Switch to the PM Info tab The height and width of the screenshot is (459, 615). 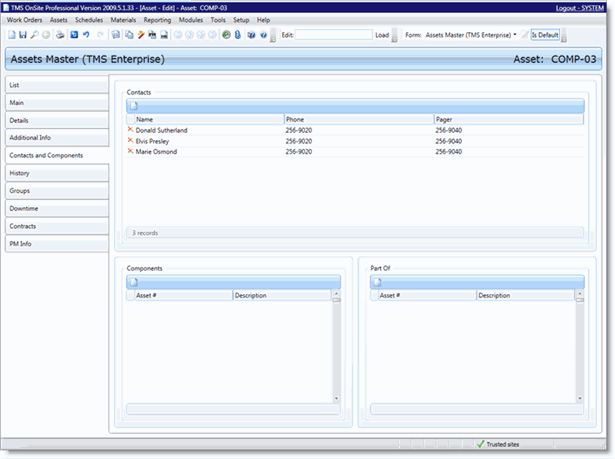(x=57, y=244)
